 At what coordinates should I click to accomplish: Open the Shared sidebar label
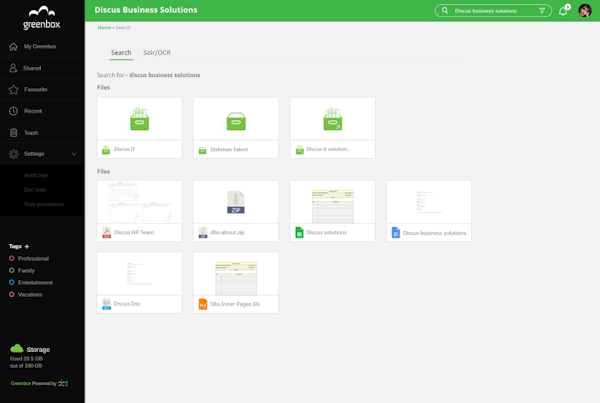pos(32,68)
